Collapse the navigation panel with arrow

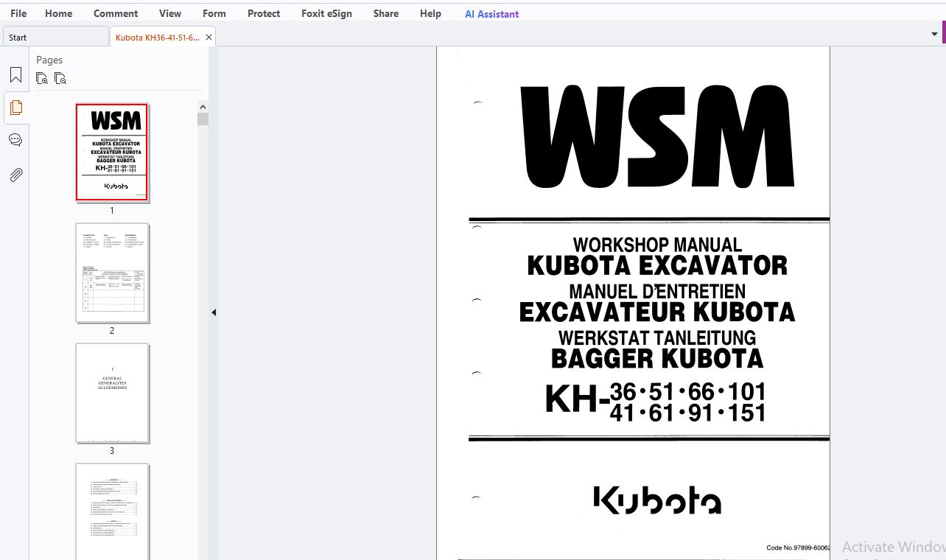(214, 312)
